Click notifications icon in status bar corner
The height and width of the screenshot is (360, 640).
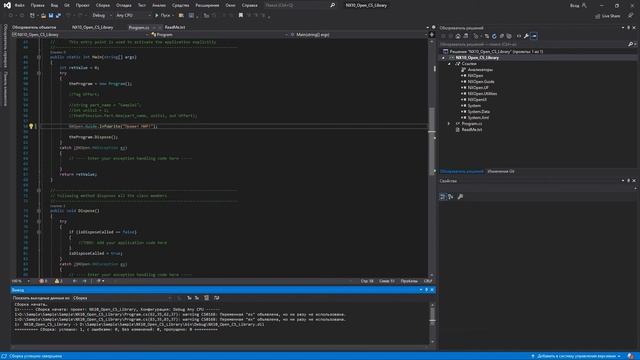[x=631, y=356]
